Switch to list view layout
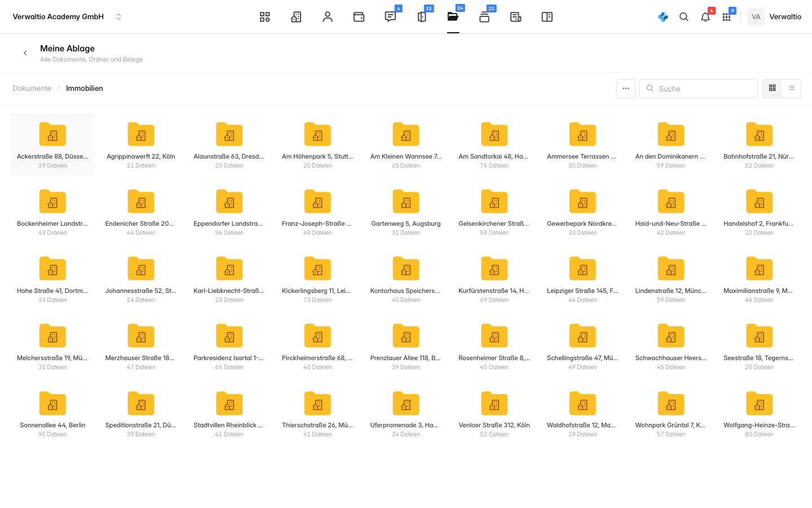 (x=792, y=88)
